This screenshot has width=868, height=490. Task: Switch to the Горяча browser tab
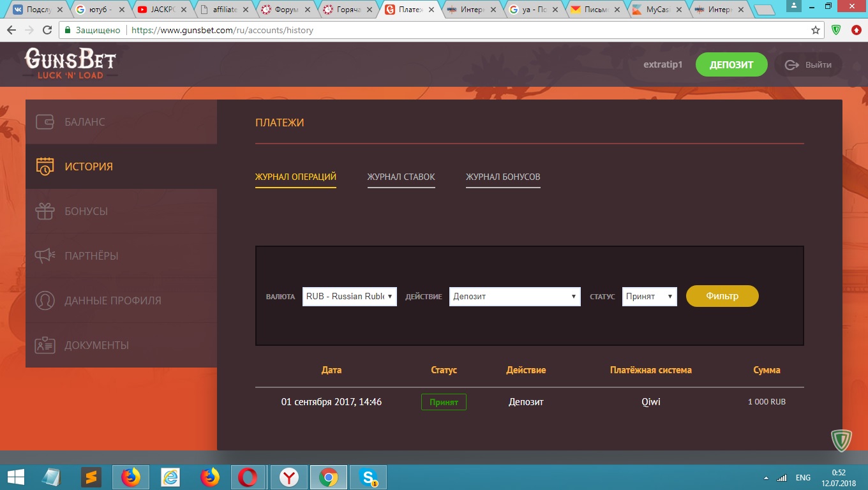[348, 10]
